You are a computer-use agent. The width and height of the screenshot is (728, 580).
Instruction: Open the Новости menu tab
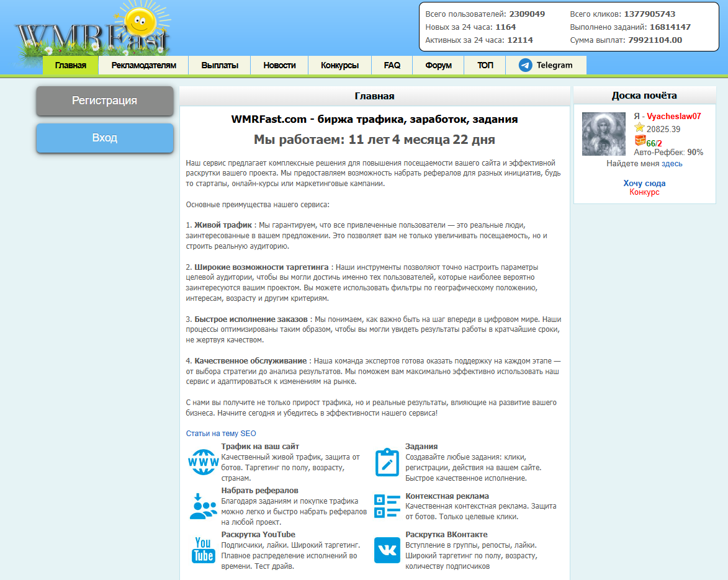tap(279, 65)
